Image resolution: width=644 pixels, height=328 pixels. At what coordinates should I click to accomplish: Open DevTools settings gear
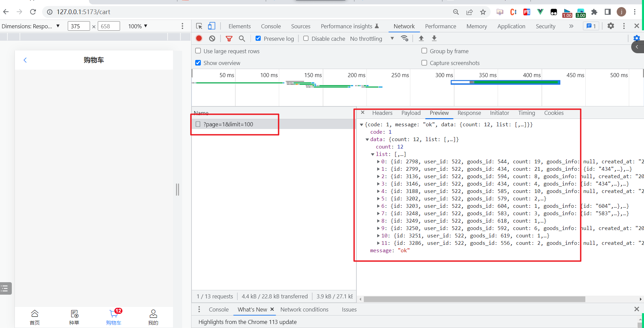(611, 26)
